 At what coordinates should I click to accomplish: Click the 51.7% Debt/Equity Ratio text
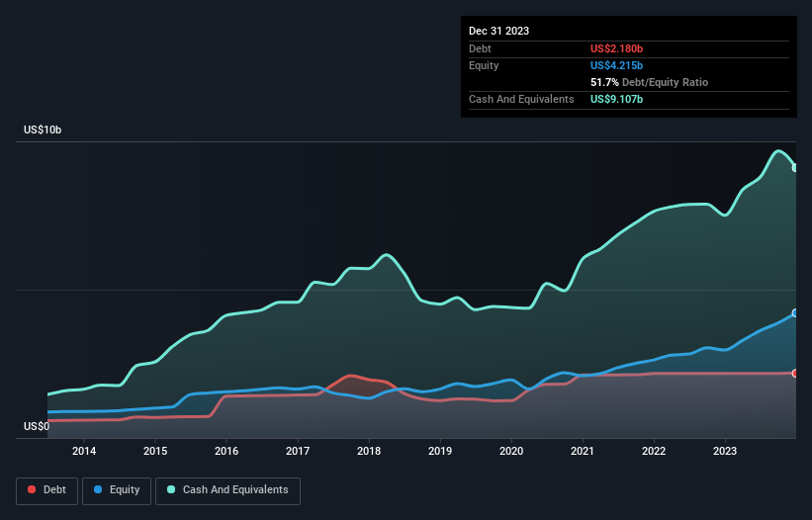[x=649, y=82]
